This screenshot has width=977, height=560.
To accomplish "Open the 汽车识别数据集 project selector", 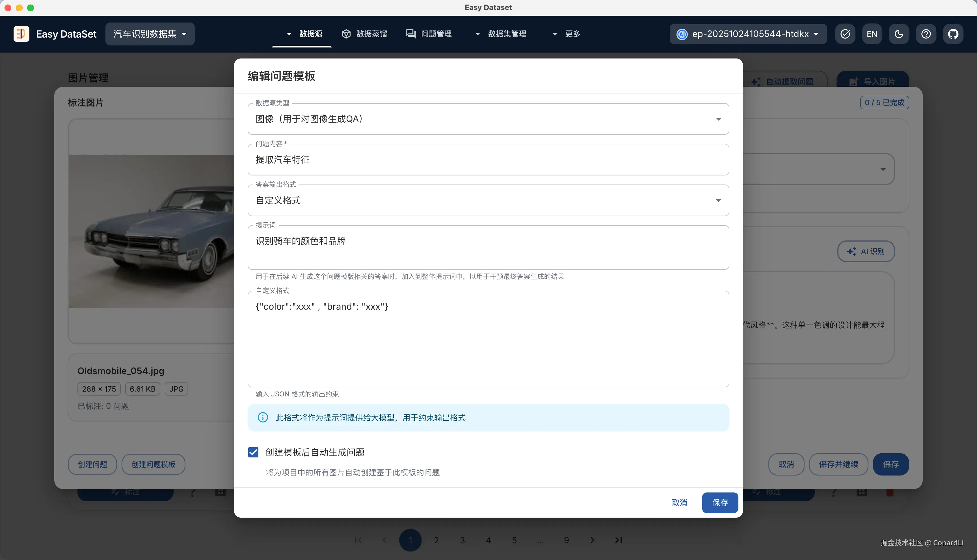I will click(x=150, y=34).
